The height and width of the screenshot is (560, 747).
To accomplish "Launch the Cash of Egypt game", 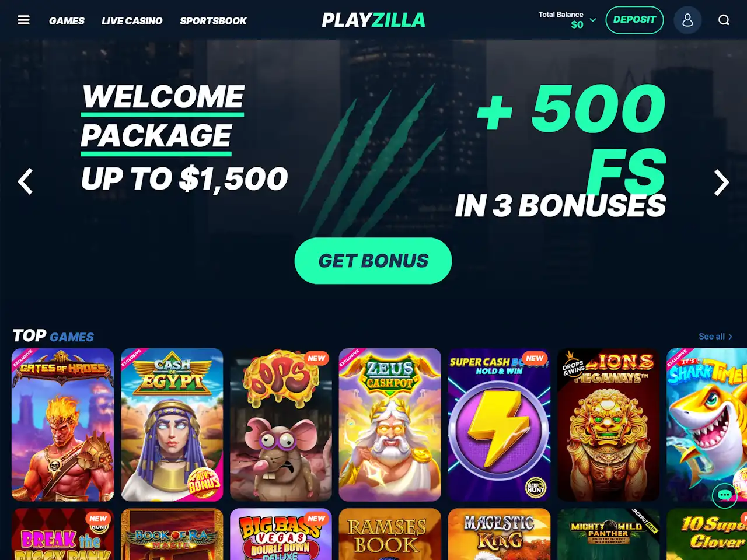I will click(172, 425).
